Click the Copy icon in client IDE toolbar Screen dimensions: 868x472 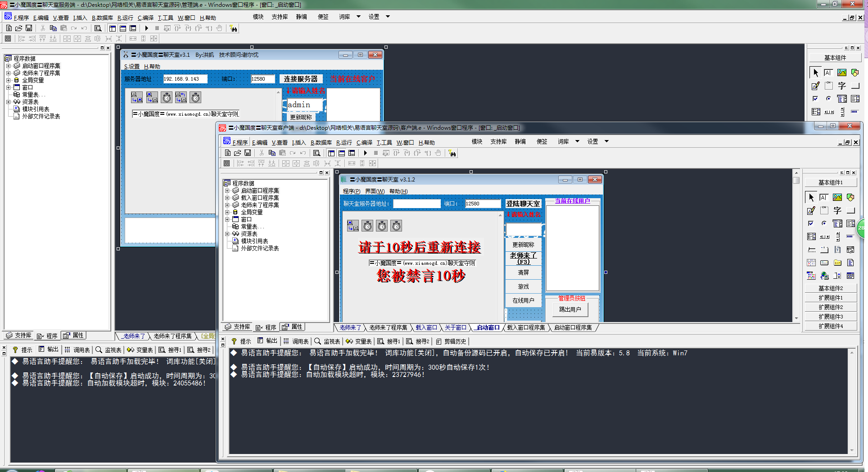pyautogui.click(x=272, y=153)
